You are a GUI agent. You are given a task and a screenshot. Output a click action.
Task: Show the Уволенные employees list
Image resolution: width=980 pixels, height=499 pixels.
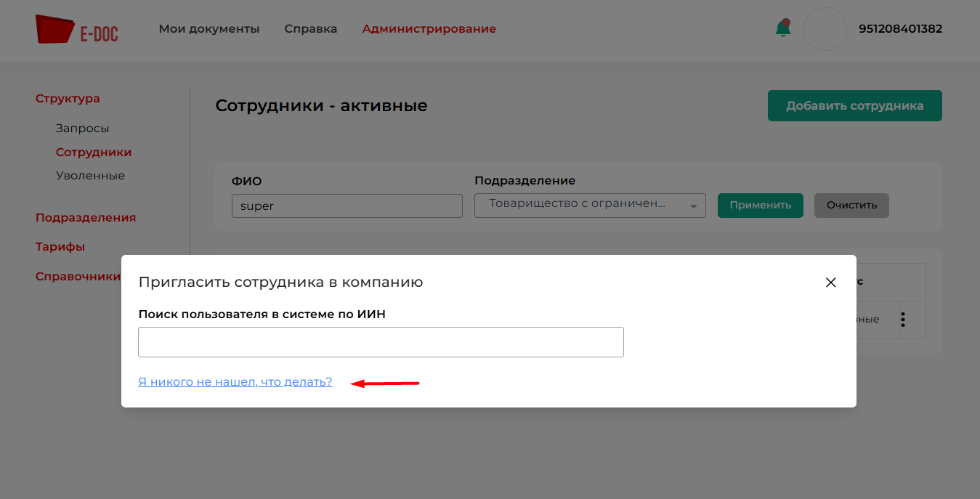pos(90,176)
